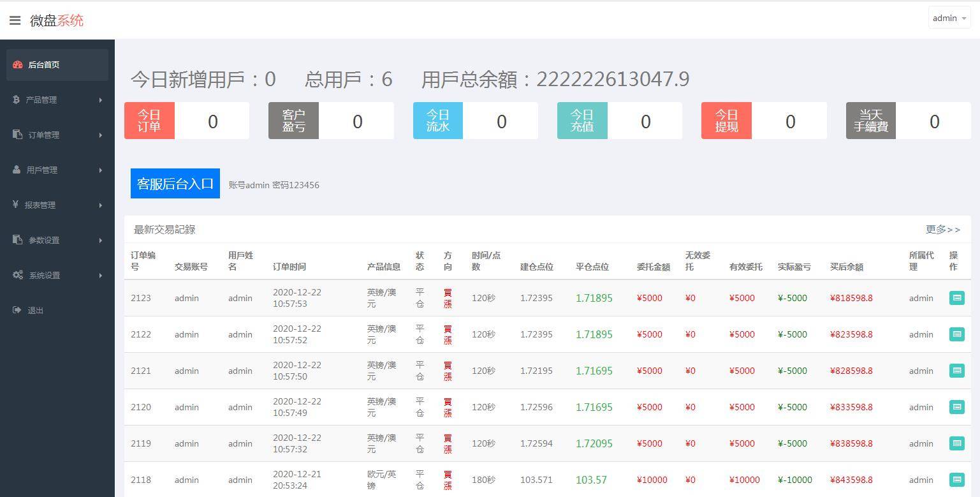Image resolution: width=980 pixels, height=497 pixels.
Task: Click the gears icon beside 系统设置
Action: 17,275
